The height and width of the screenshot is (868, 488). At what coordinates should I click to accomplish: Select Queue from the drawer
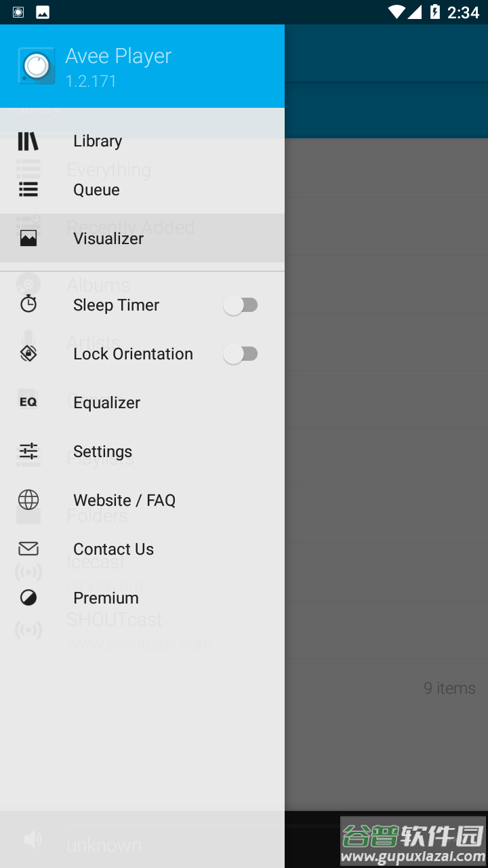97,190
